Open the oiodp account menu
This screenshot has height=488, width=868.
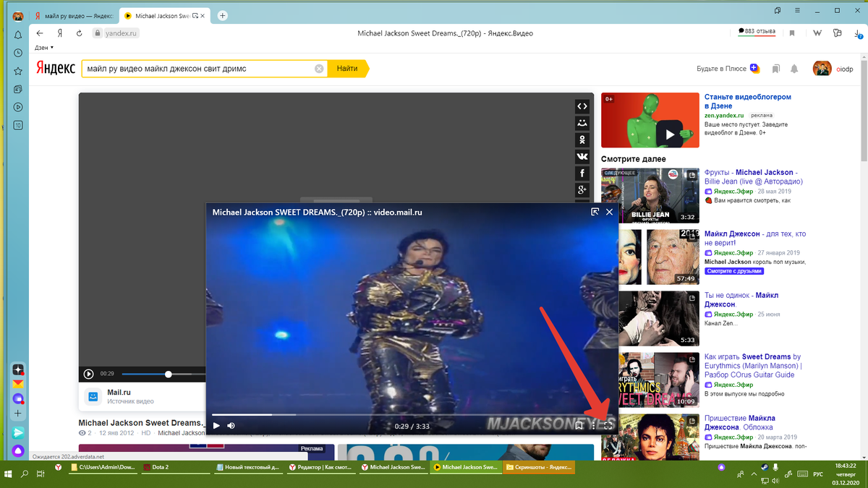click(833, 69)
